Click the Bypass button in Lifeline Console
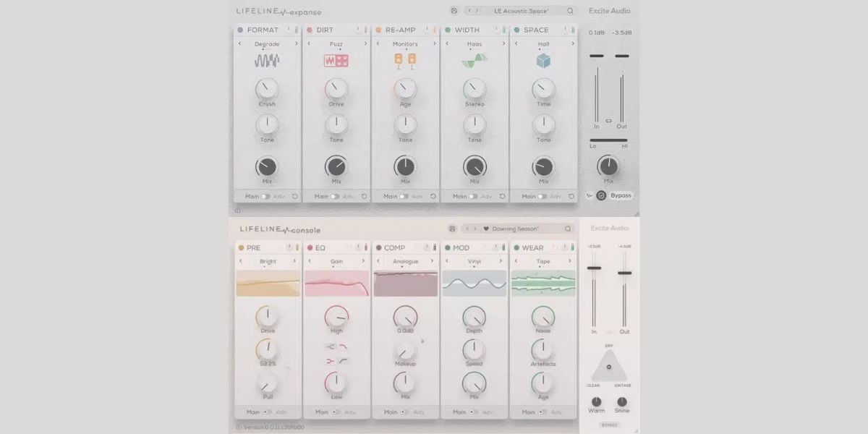This screenshot has width=868, height=434. [609, 425]
